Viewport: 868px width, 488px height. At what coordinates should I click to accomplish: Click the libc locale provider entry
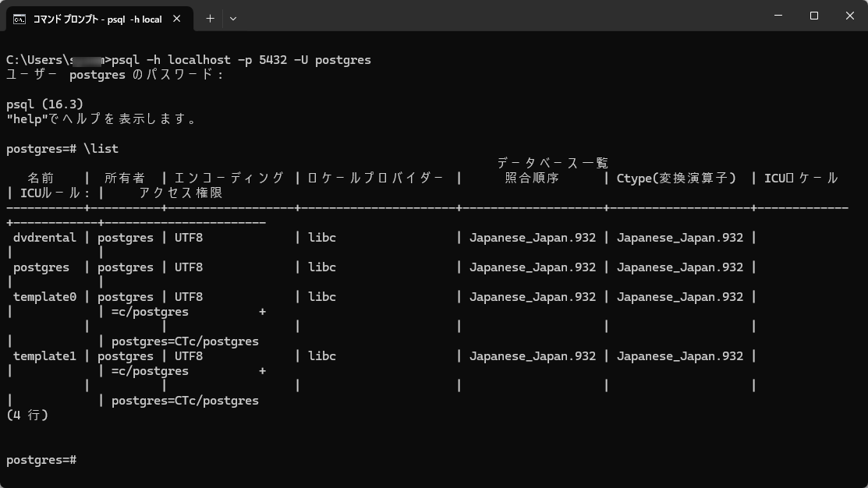click(x=324, y=237)
